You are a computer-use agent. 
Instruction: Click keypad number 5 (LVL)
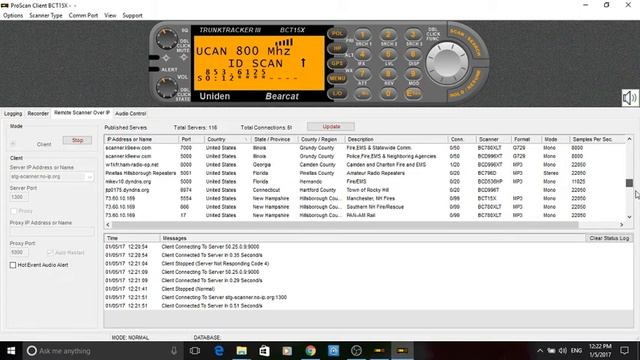tap(388, 54)
